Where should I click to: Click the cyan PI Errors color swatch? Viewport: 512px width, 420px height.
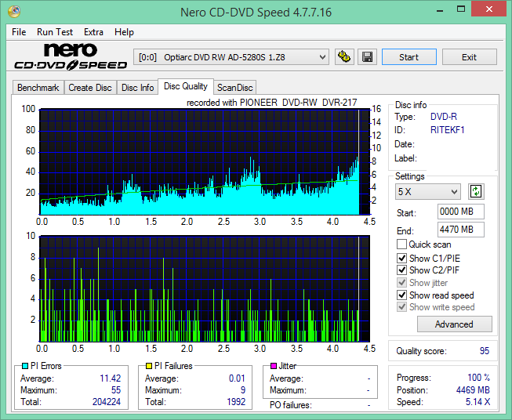tap(25, 366)
